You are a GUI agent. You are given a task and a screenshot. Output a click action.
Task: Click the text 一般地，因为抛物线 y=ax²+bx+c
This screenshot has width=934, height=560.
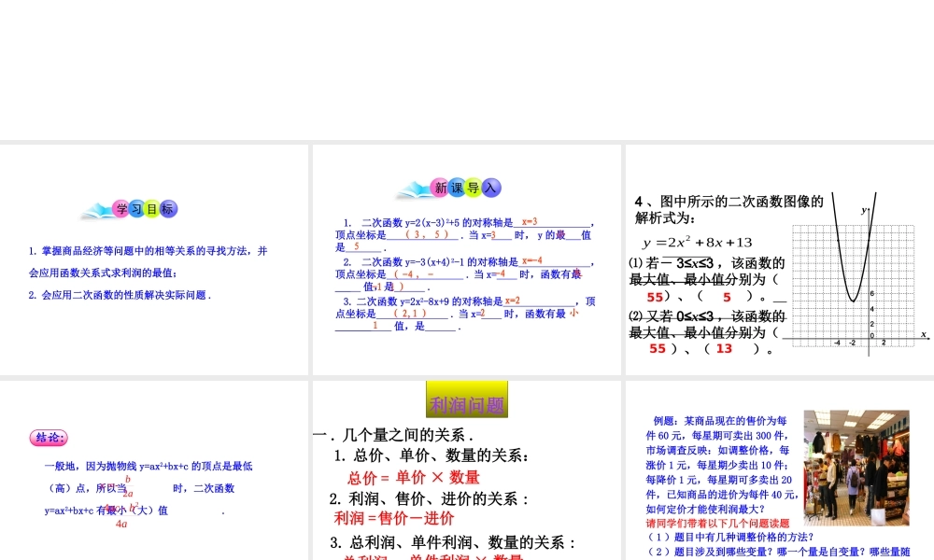click(149, 466)
